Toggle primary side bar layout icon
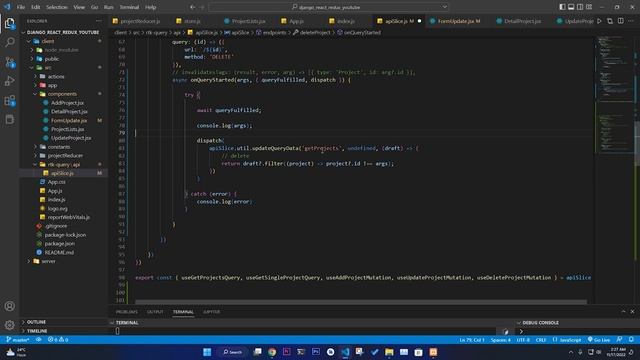The height and width of the screenshot is (360, 640). pos(562,7)
